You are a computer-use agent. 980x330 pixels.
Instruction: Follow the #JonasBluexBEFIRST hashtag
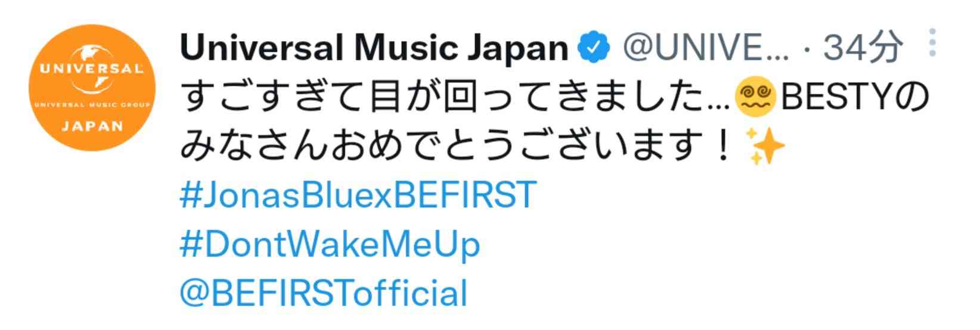(x=358, y=195)
